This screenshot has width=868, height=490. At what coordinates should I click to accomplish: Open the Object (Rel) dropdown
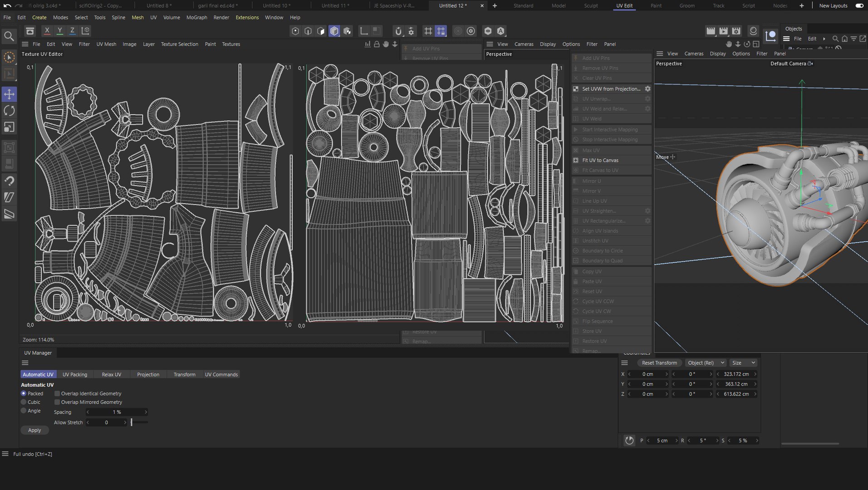pos(705,363)
